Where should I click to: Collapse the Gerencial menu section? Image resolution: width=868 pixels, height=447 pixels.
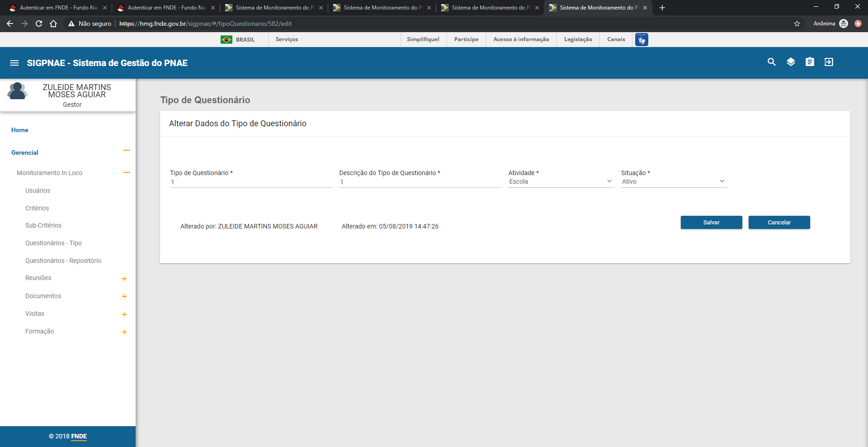click(x=126, y=151)
